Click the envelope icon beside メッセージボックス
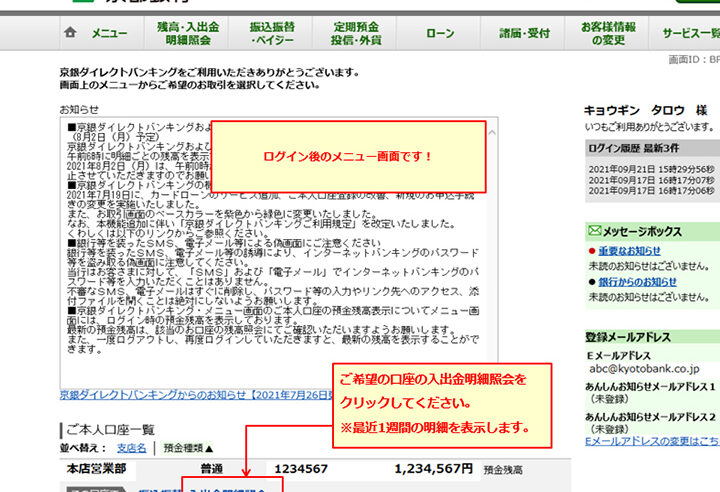This screenshot has width=720, height=492. pyautogui.click(x=595, y=230)
